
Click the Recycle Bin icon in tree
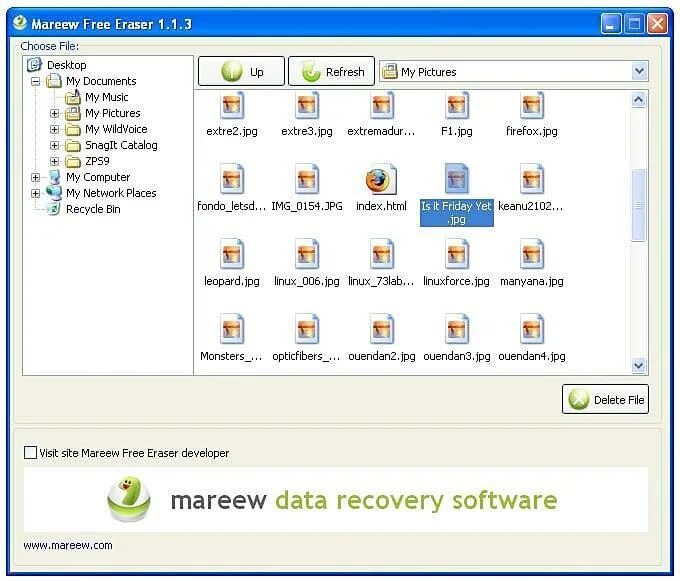53,209
